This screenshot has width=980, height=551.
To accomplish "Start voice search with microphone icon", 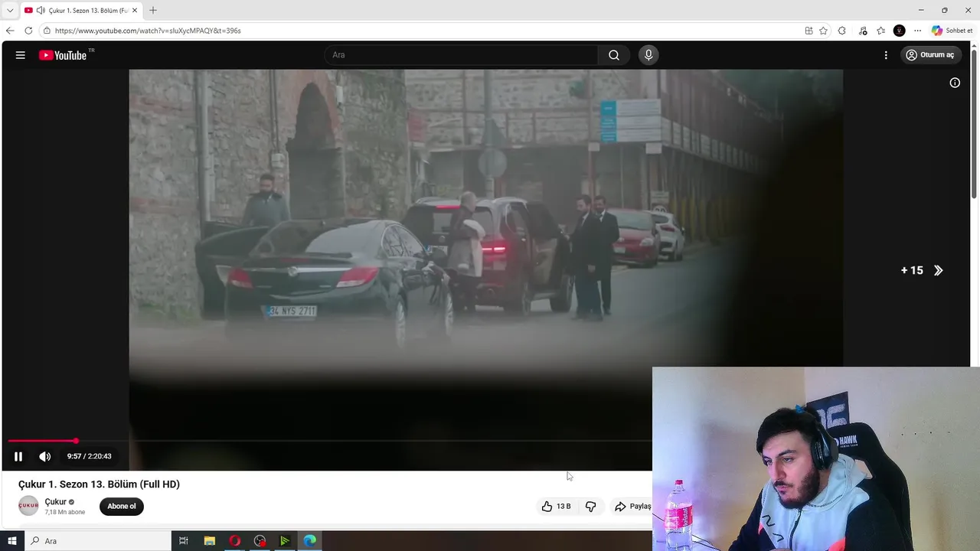I will click(x=648, y=55).
